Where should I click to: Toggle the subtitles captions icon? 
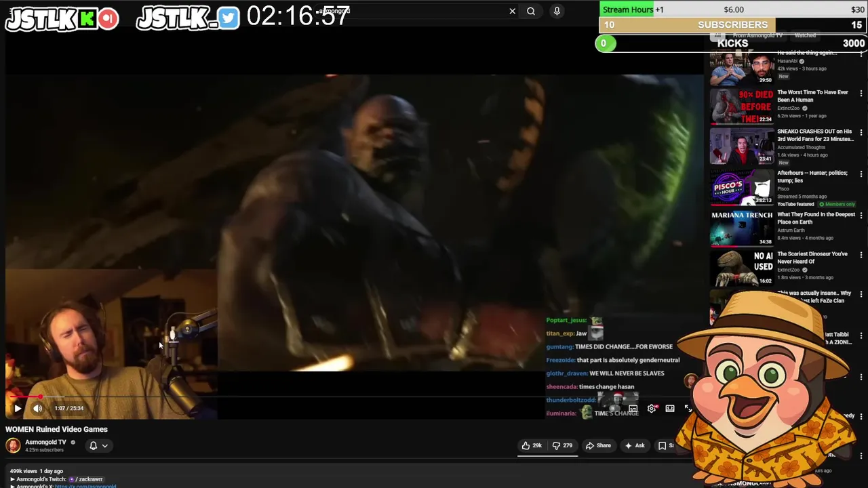point(633,408)
